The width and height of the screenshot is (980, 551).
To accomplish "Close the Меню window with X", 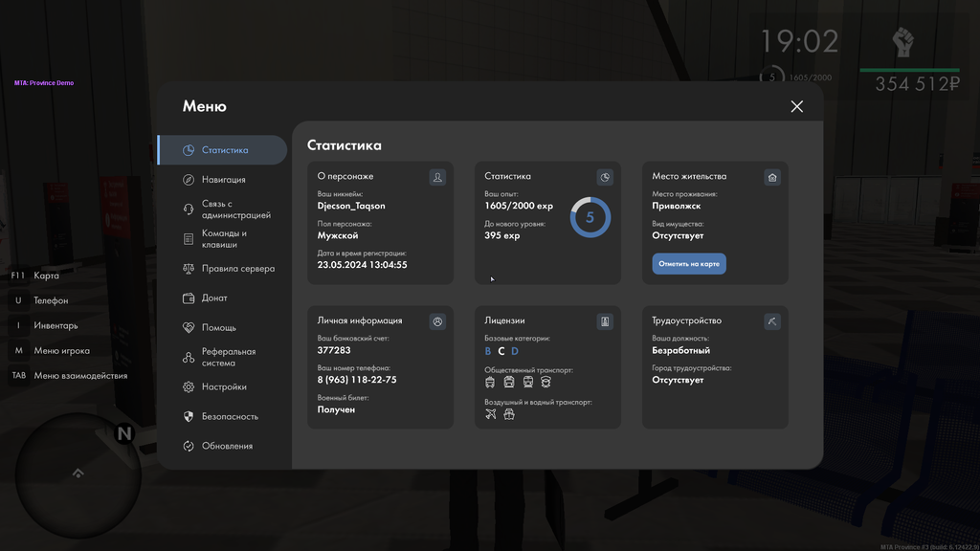I will [797, 107].
